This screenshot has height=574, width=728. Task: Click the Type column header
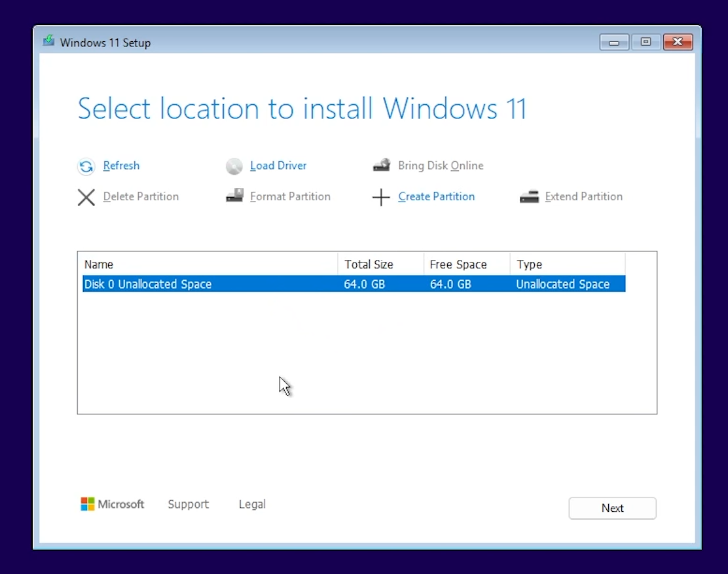point(567,264)
